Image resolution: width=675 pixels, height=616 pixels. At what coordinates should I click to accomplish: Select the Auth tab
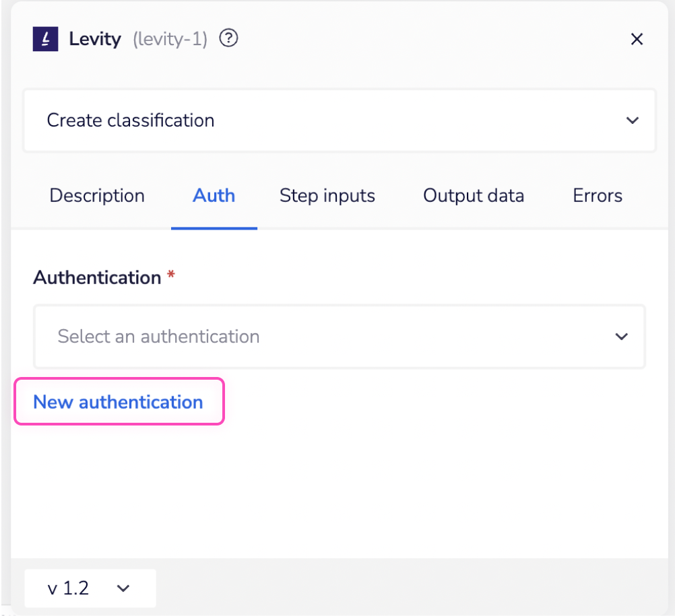214,196
